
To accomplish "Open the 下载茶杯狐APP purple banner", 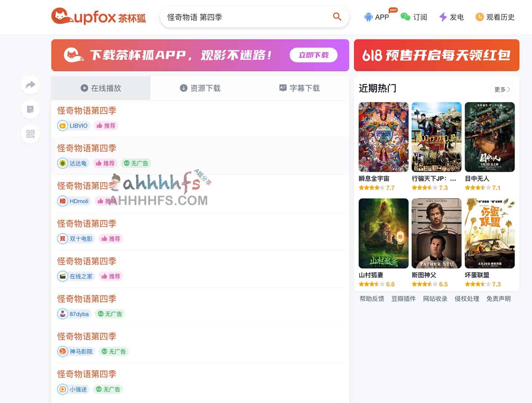I will point(200,55).
